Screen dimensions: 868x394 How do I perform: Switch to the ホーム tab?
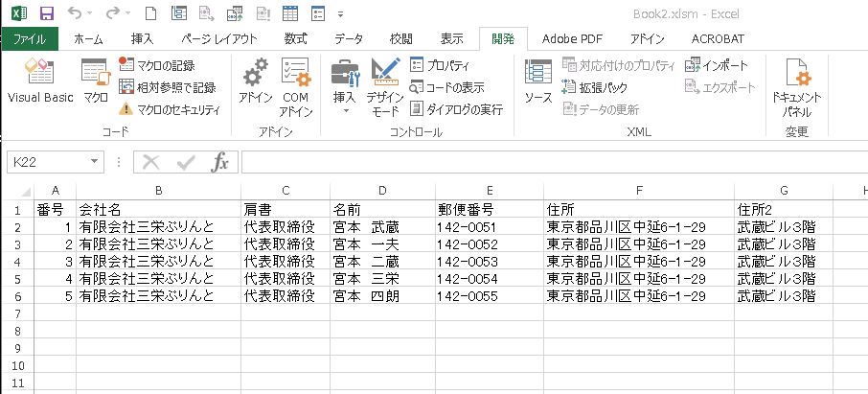click(x=88, y=38)
